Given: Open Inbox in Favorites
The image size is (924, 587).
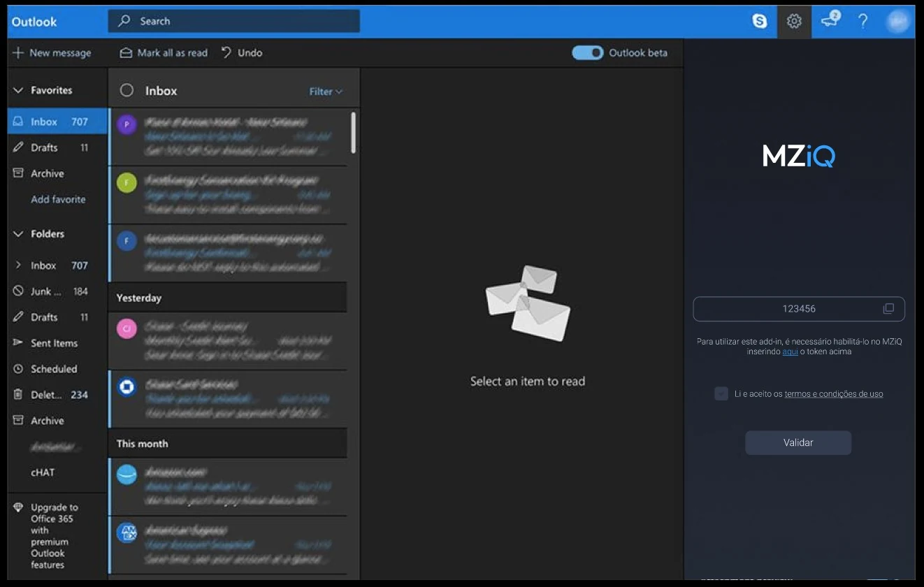Looking at the screenshot, I should pyautogui.click(x=57, y=122).
